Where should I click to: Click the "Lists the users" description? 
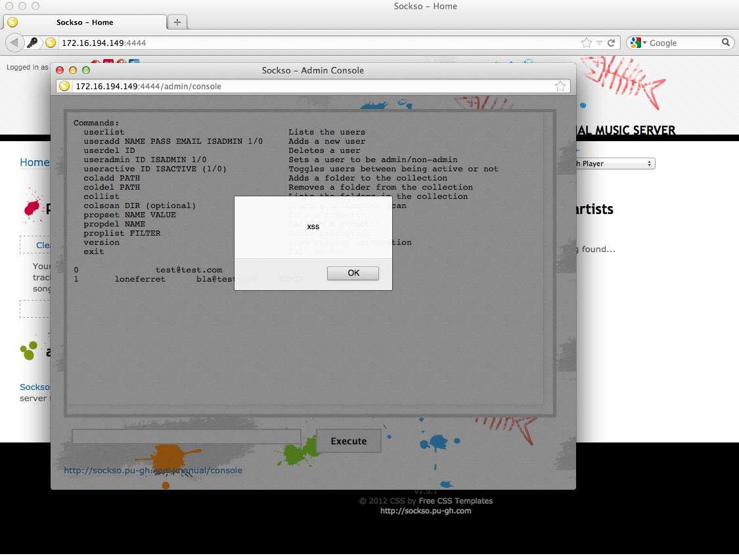pos(326,133)
